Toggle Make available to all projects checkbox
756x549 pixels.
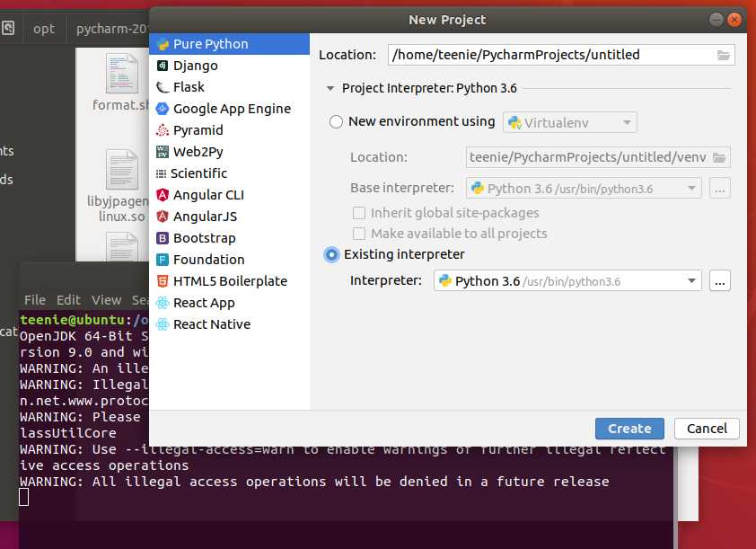click(359, 234)
